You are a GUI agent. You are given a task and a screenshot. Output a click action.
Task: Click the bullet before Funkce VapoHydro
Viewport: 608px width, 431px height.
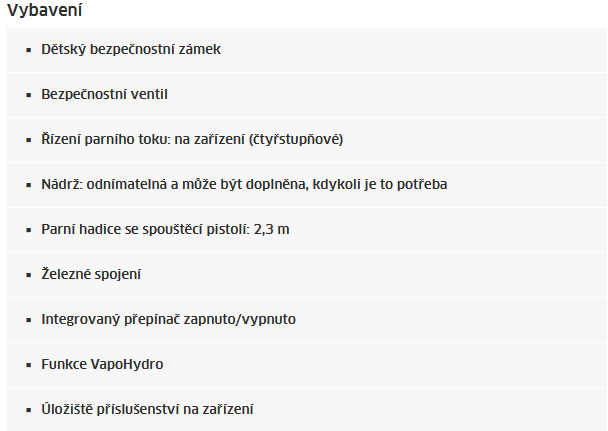point(29,364)
